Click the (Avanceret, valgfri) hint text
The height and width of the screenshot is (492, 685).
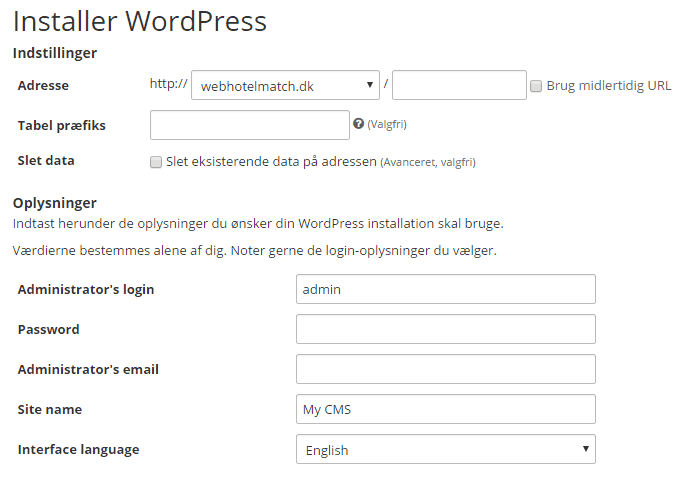click(x=428, y=163)
